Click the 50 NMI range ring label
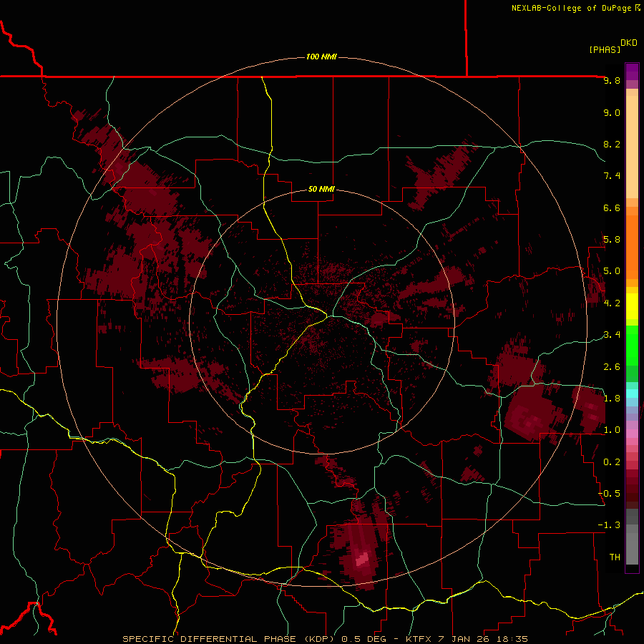 321,189
